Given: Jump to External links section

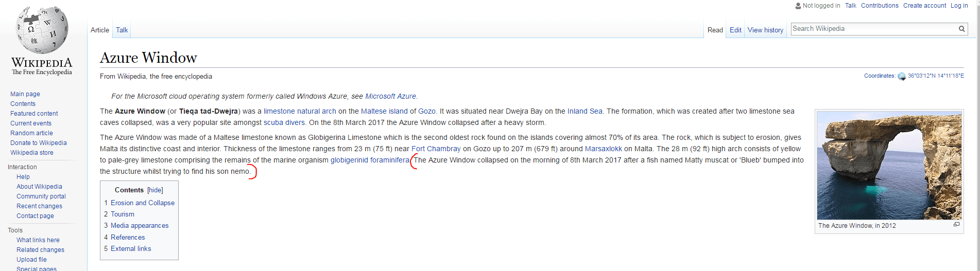Looking at the screenshot, I should [x=131, y=248].
